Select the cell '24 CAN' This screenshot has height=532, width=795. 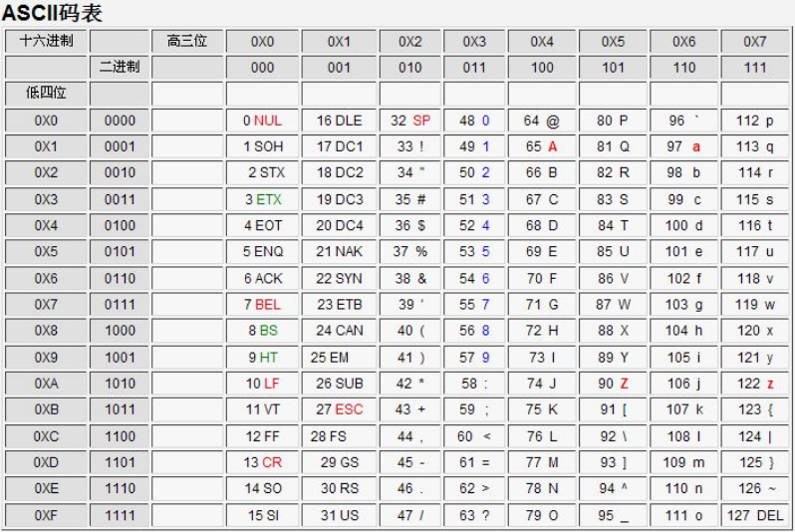pyautogui.click(x=339, y=331)
